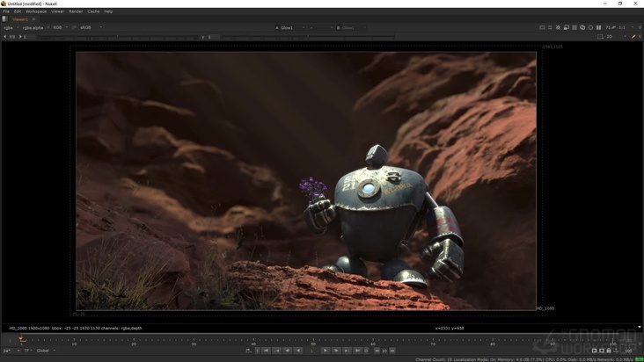
Task: Click the pane content menu icon left of Viewer1
Action: click(x=5, y=18)
